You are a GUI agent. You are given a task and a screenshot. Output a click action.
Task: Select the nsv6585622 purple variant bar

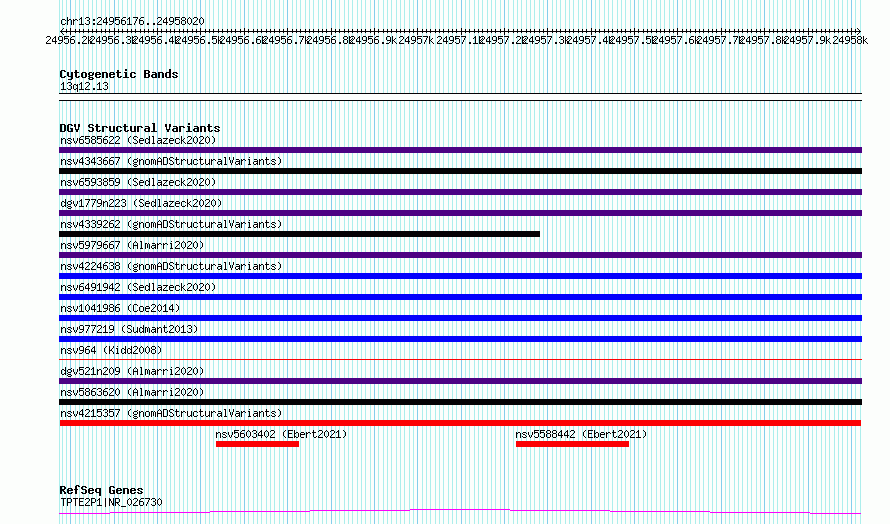[460, 150]
